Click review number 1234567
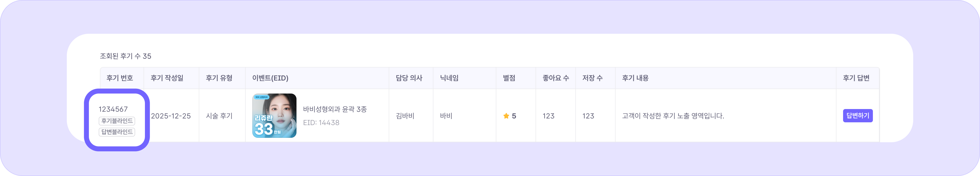The height and width of the screenshot is (176, 980). 113,109
